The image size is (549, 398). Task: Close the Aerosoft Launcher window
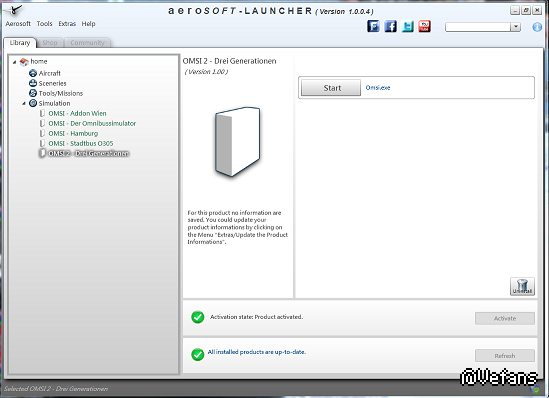[x=537, y=11]
